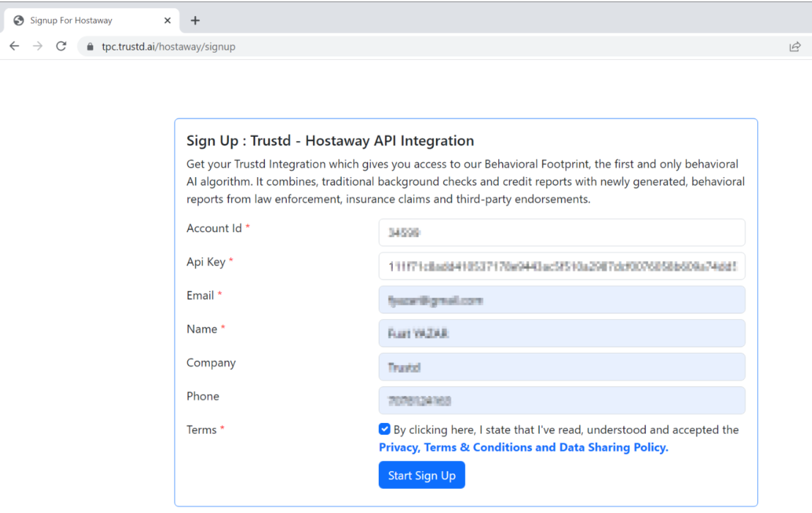Reload the signup page
The width and height of the screenshot is (812, 513).
point(61,46)
